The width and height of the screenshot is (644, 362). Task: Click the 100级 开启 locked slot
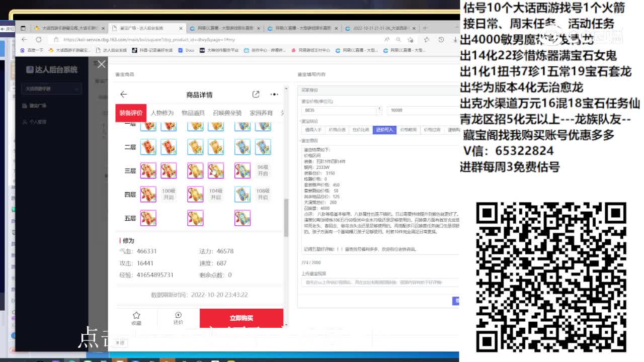click(169, 194)
